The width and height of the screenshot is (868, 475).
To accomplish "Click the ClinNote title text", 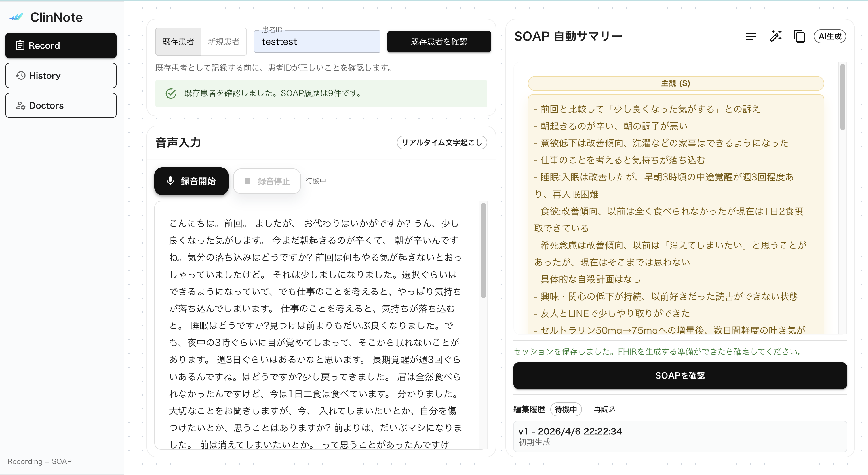I will click(x=56, y=17).
